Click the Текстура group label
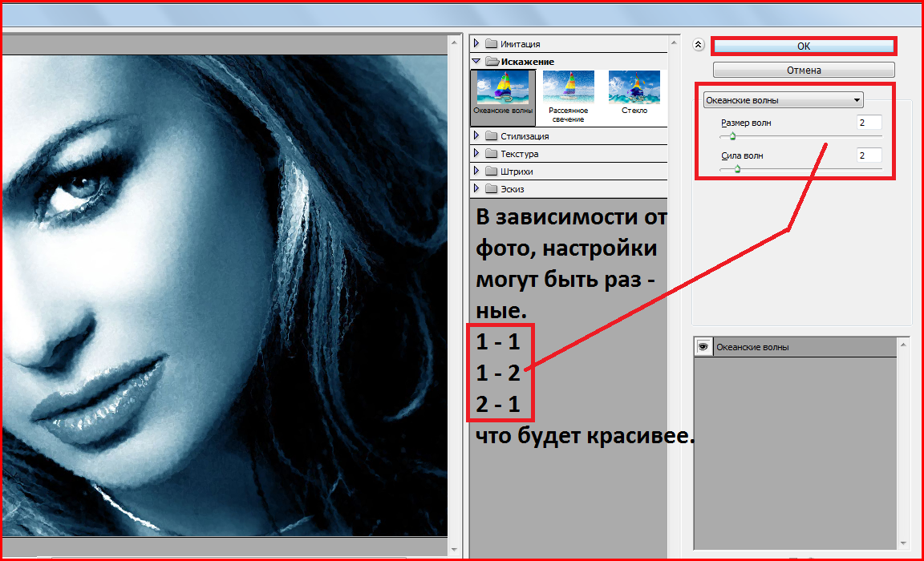This screenshot has width=924, height=561. (x=519, y=154)
